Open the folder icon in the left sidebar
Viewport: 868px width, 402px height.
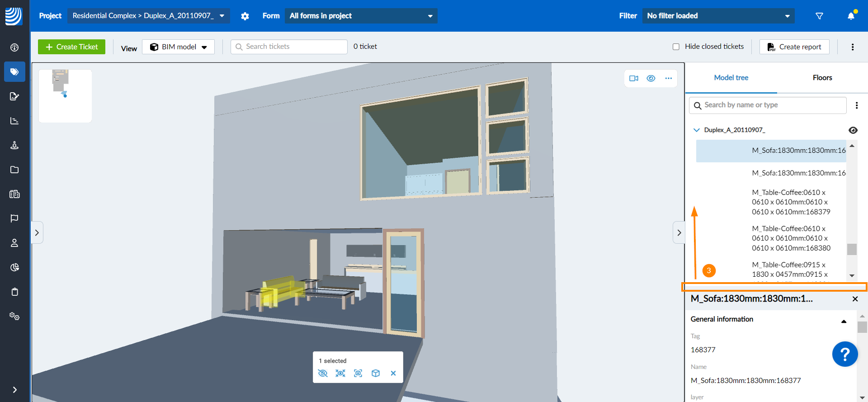tap(14, 170)
